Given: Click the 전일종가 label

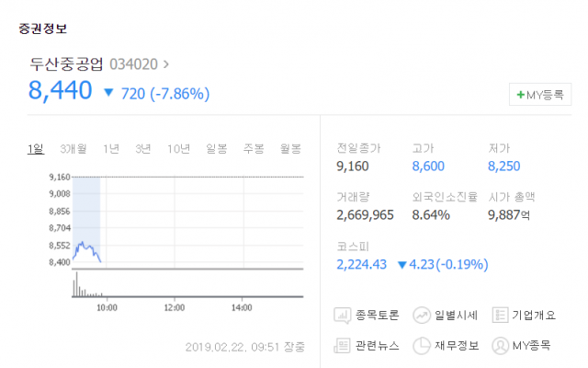Looking at the screenshot, I should [358, 148].
